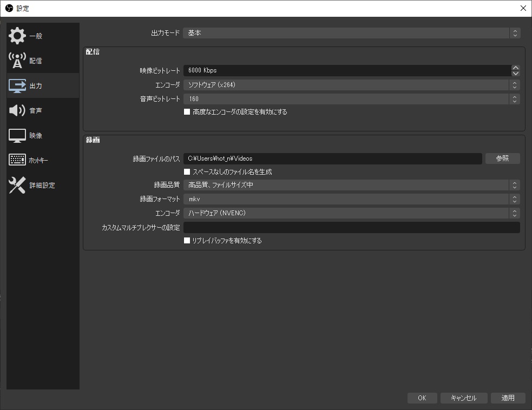The height and width of the screenshot is (410, 532).
Task: Increase 映像ビットレート with up arrow
Action: click(x=516, y=68)
